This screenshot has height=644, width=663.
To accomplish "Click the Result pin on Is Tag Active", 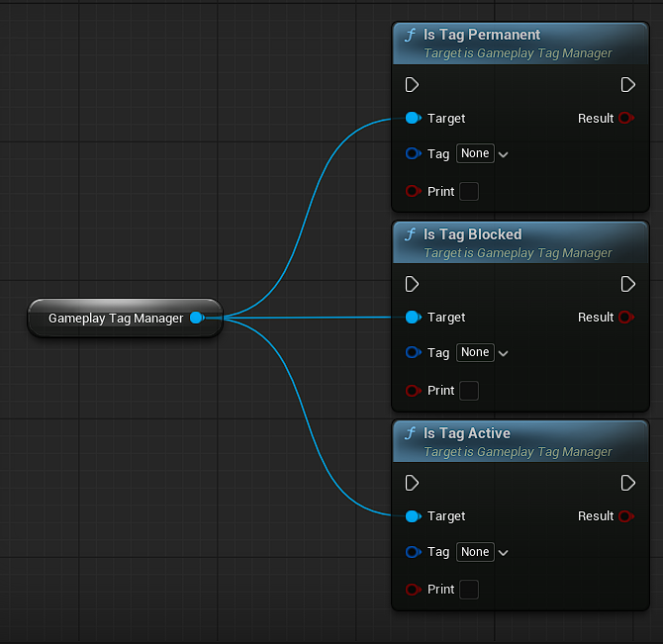I will pos(625,516).
